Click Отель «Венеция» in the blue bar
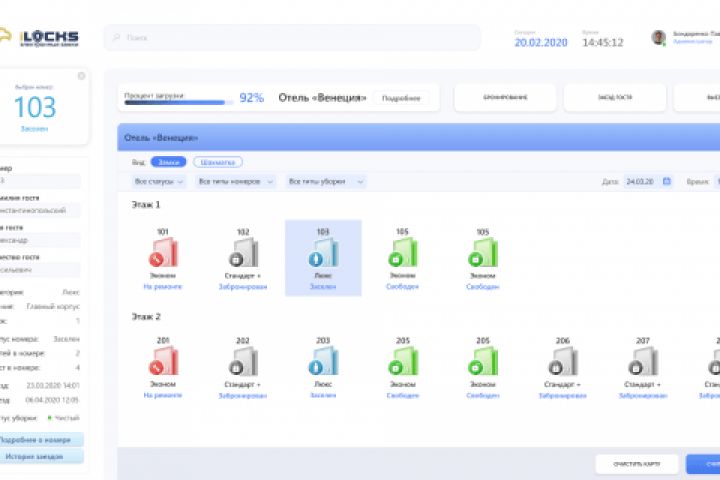 161,138
